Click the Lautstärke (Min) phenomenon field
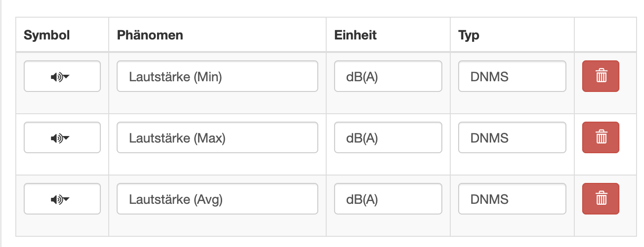Viewport: 644px width, 247px height. pos(217,76)
